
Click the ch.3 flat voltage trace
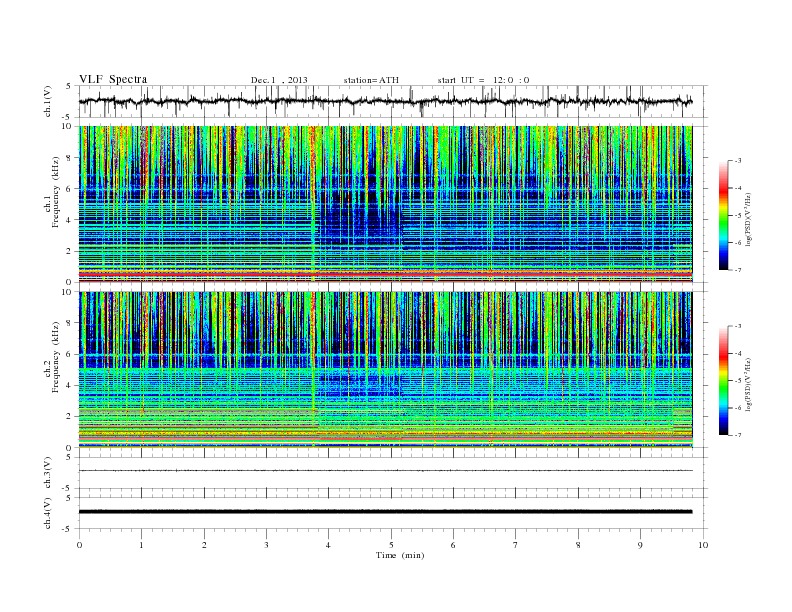coord(385,471)
